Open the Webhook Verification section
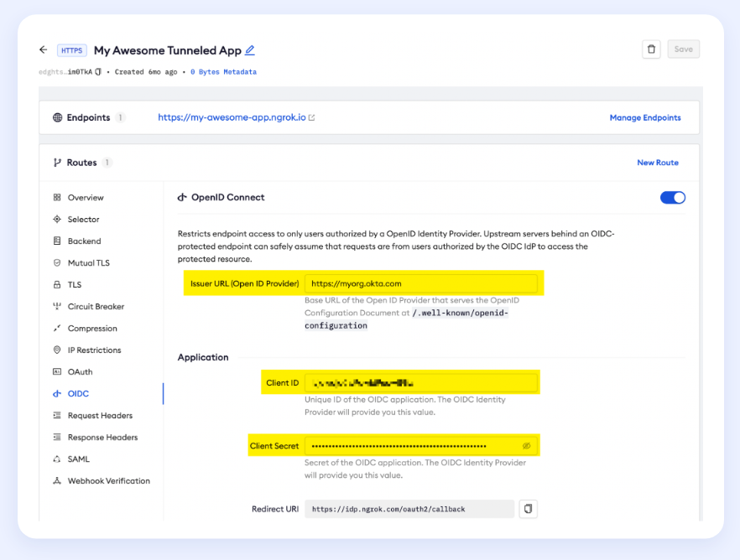This screenshot has width=740, height=560. (x=109, y=481)
